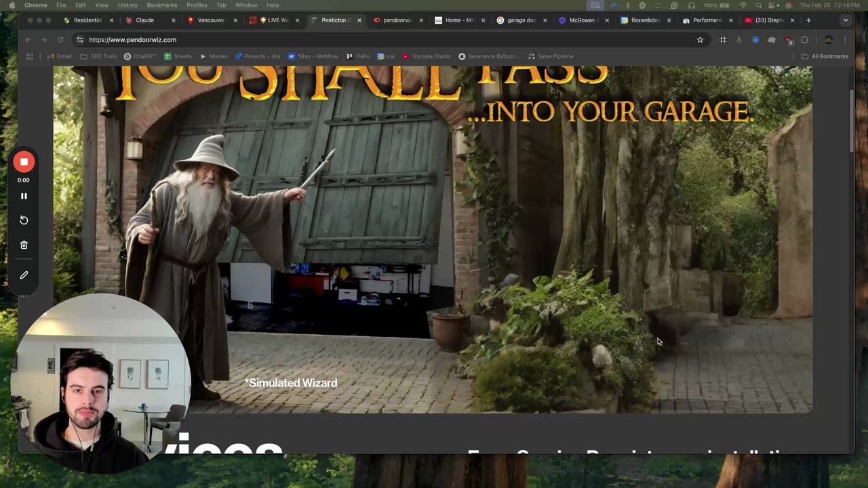Open the headphones icon in menu bar

coord(691,5)
